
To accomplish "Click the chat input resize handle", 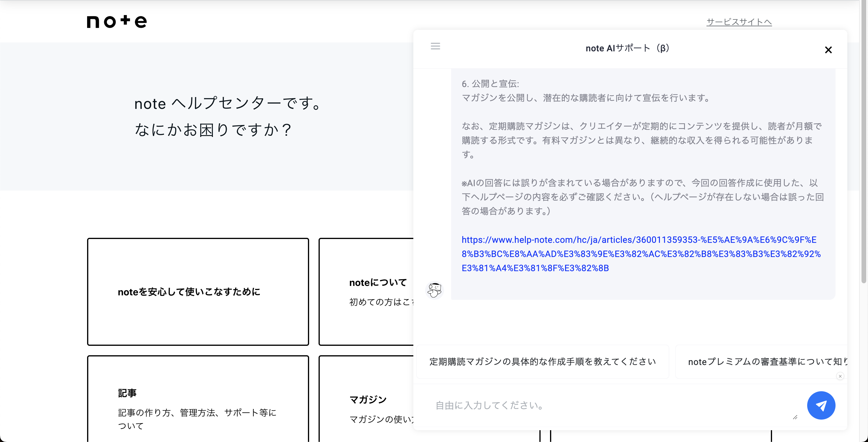I will click(x=795, y=417).
